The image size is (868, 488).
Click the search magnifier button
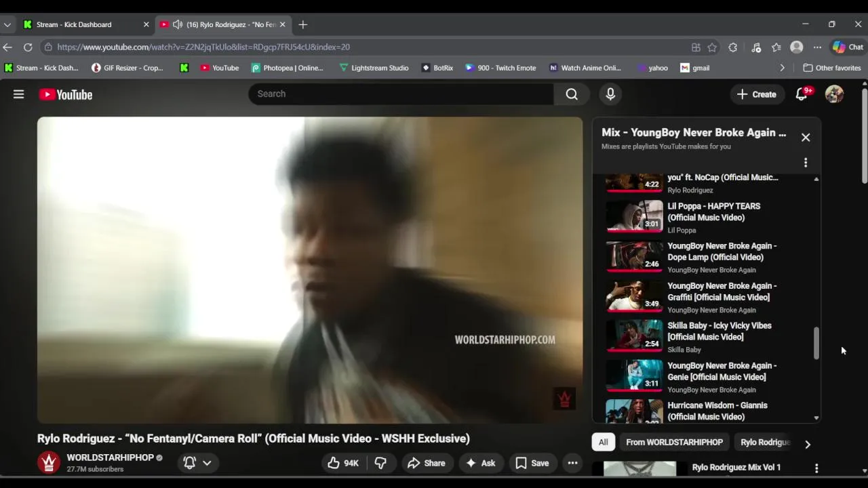[572, 94]
